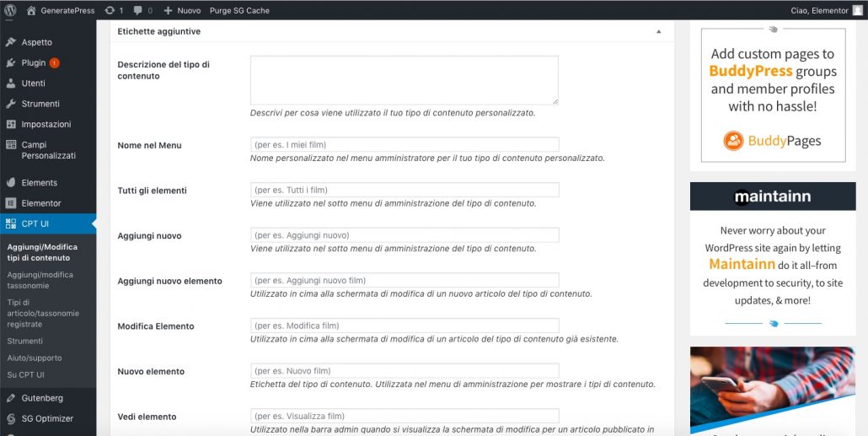Click the Elementor sidebar icon
The width and height of the screenshot is (868, 436).
11,203
